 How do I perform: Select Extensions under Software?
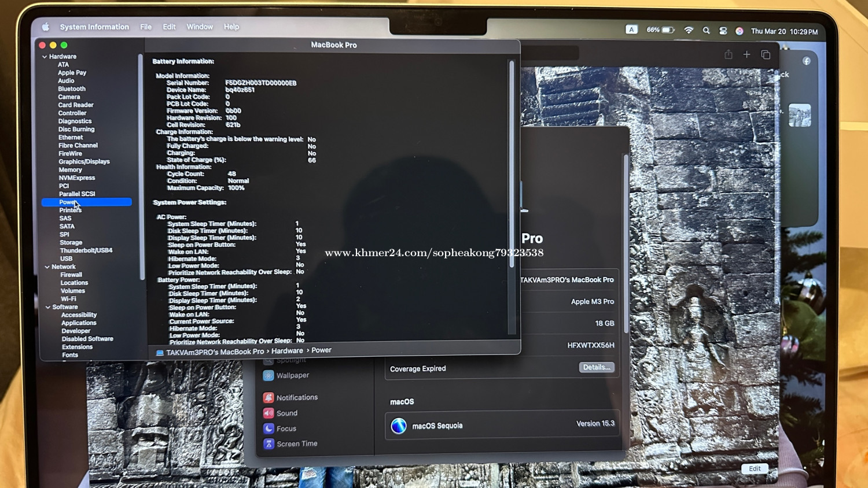click(x=77, y=347)
